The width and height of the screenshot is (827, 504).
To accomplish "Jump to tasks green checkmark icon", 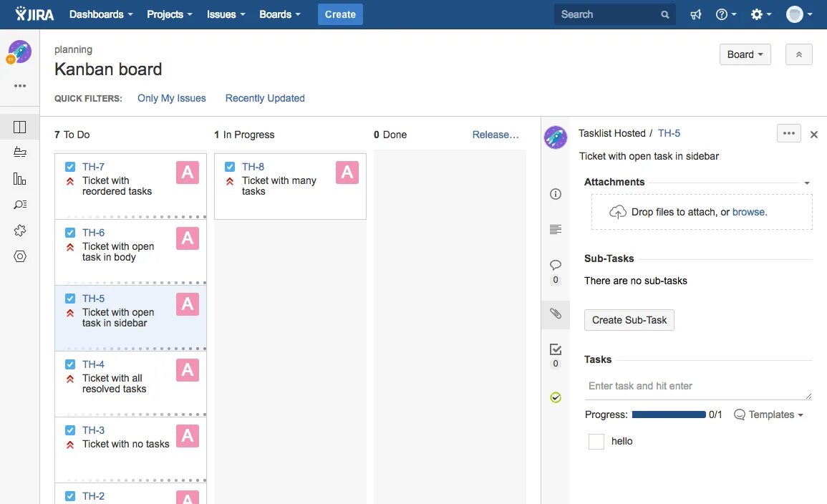I will tap(556, 397).
